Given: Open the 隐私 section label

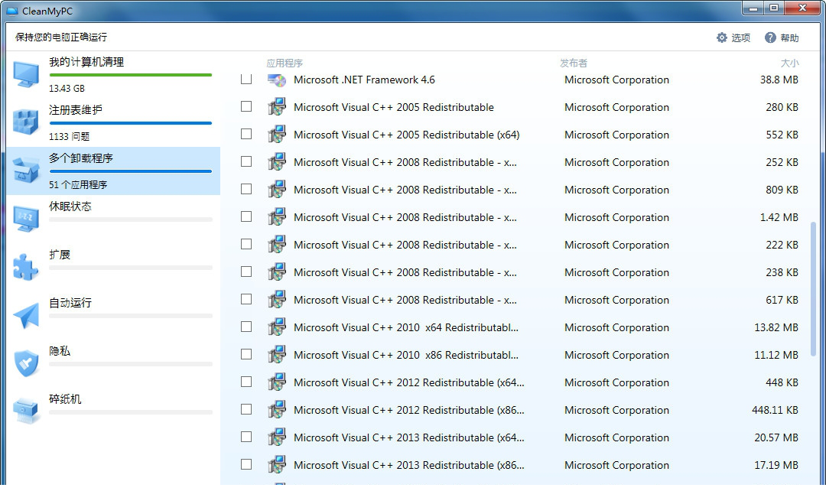Looking at the screenshot, I should pos(60,351).
